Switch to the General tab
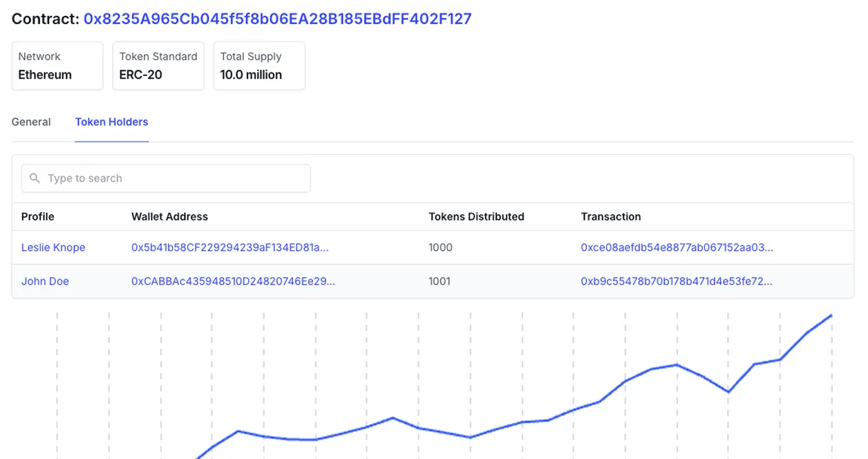 (x=31, y=122)
